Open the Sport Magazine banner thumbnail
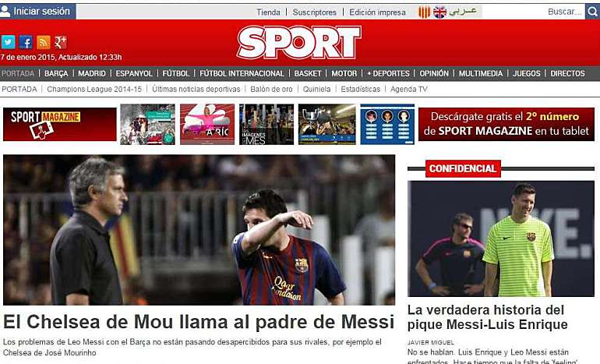 point(60,125)
